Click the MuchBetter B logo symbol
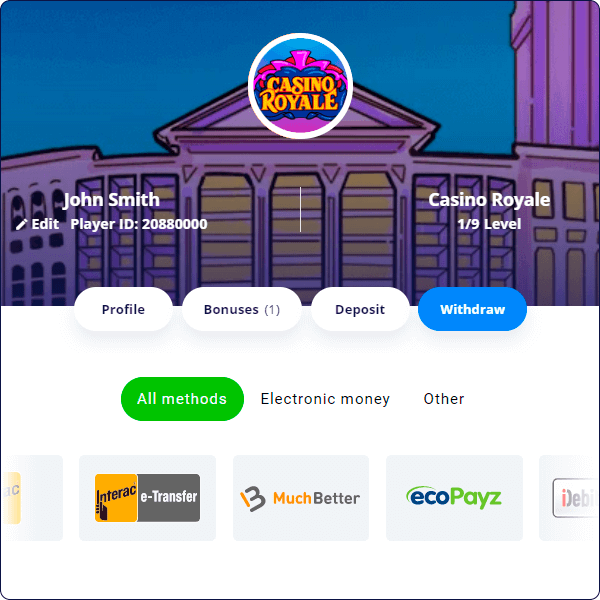 (x=253, y=499)
